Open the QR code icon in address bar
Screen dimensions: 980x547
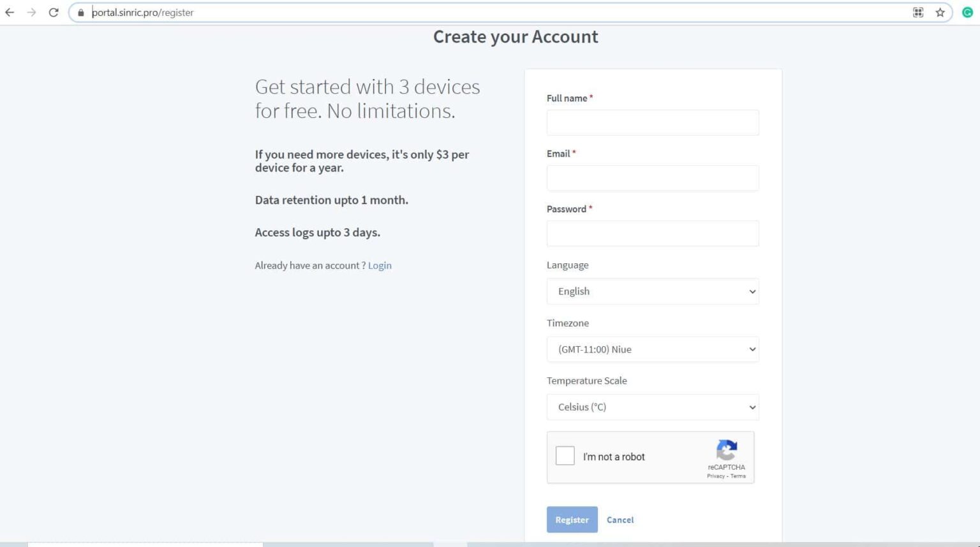point(918,12)
